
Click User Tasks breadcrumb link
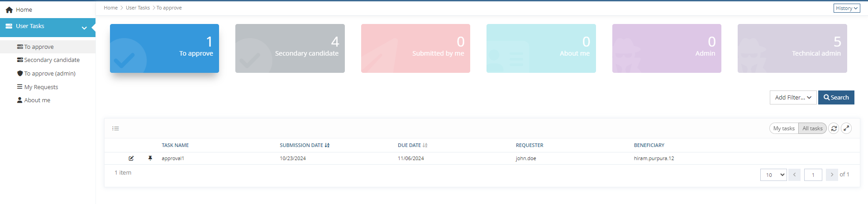click(138, 8)
